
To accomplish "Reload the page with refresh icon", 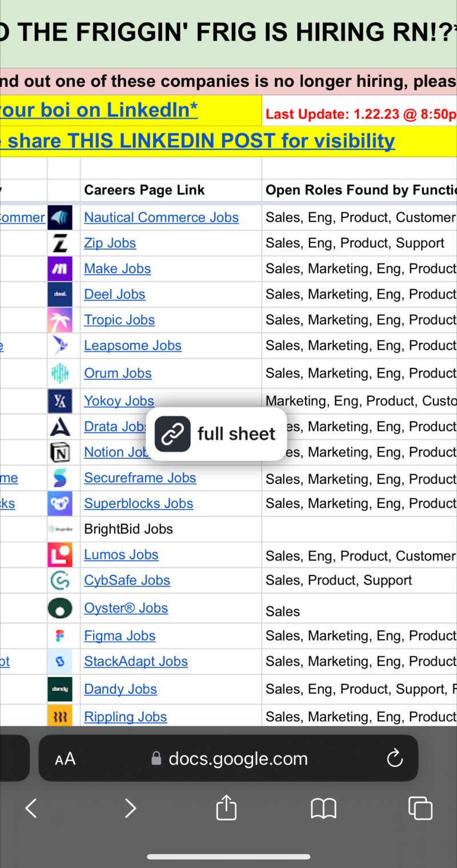I will coord(394,758).
